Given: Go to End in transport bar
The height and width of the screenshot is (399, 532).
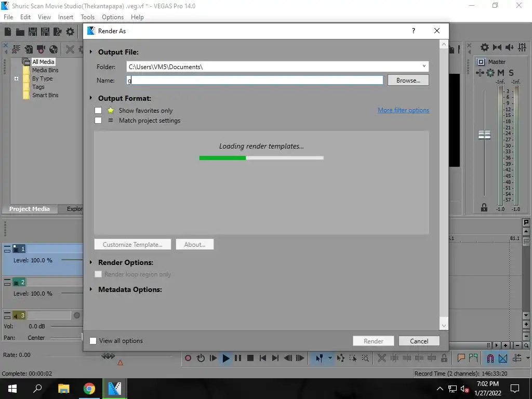Looking at the screenshot, I should click(x=275, y=358).
